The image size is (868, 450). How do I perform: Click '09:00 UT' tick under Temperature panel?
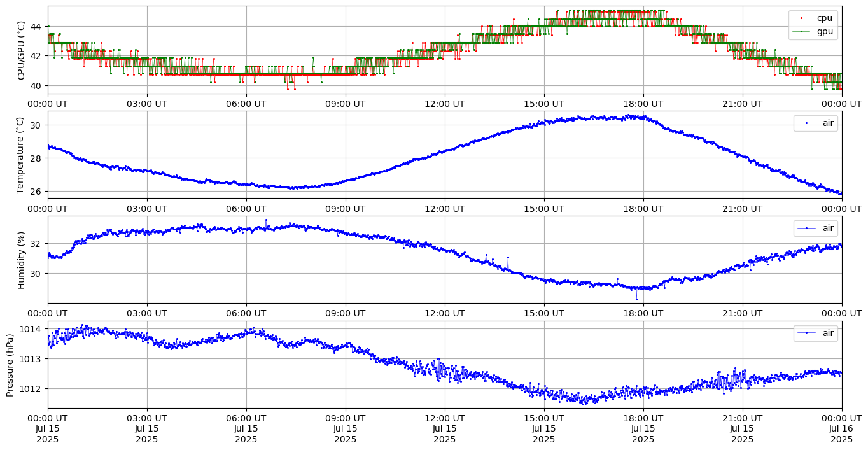coord(346,209)
